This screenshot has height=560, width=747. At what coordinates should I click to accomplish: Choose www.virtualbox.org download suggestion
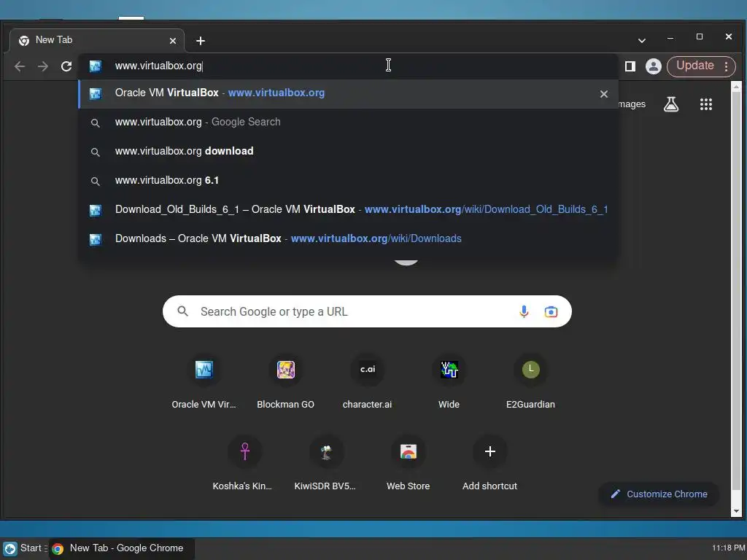click(348, 152)
